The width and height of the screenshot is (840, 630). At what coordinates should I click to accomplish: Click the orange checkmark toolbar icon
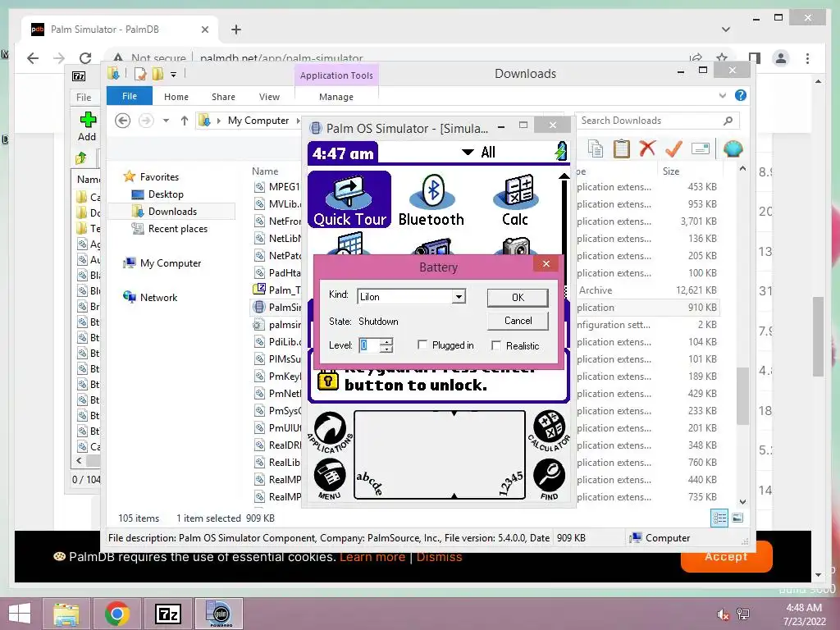(674, 148)
